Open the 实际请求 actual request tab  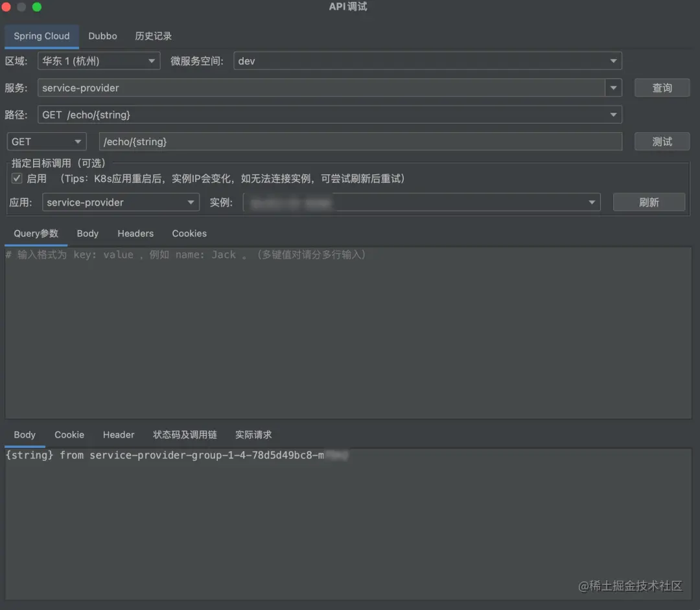coord(253,435)
